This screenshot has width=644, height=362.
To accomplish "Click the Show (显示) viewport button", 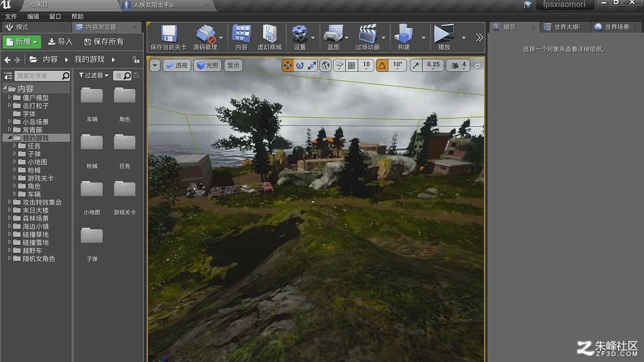I will point(233,65).
